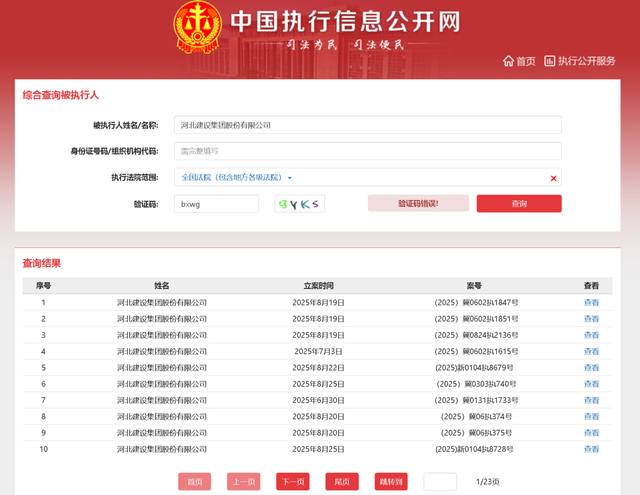
Task: Click the national emblem logo in the header
Action: pyautogui.click(x=198, y=27)
